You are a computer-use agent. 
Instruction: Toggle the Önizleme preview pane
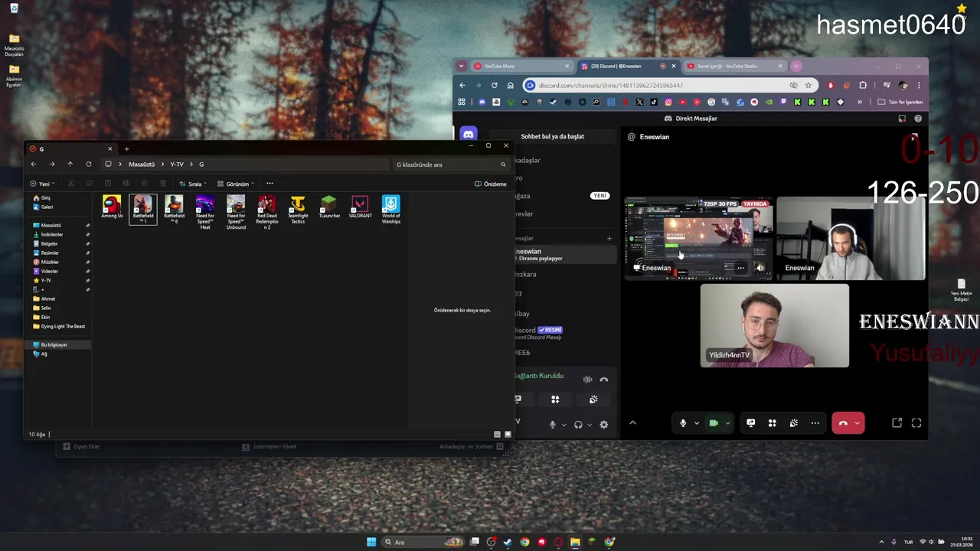coord(491,184)
